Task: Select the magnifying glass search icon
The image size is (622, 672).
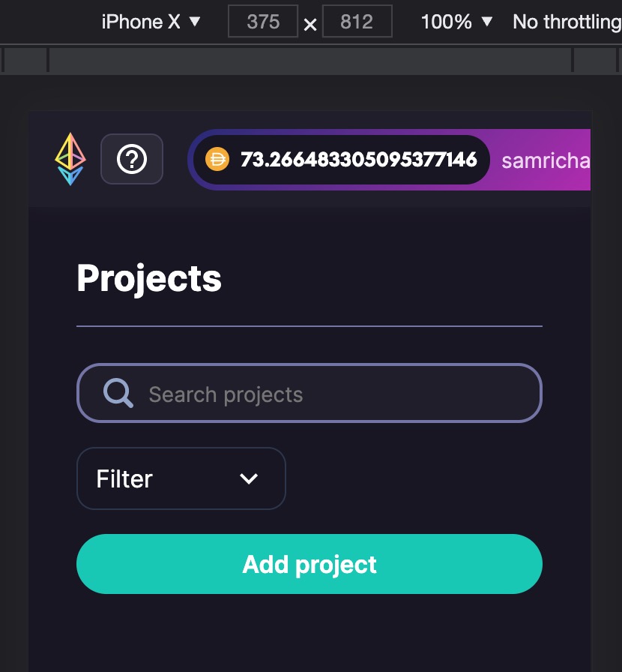Action: [x=118, y=392]
